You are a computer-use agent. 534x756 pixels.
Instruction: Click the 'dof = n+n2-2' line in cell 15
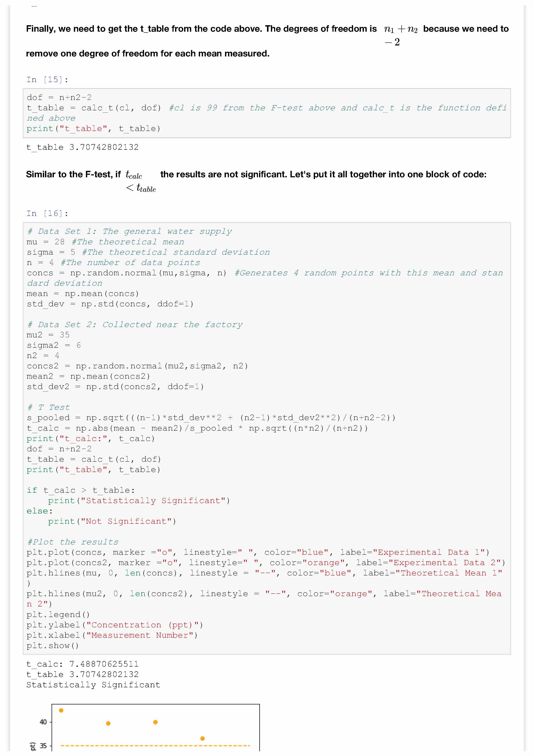point(59,97)
